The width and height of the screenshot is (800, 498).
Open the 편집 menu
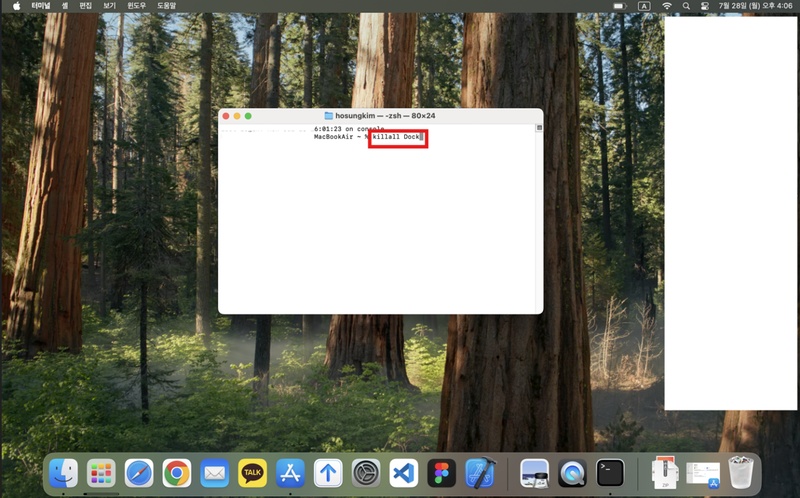86,6
